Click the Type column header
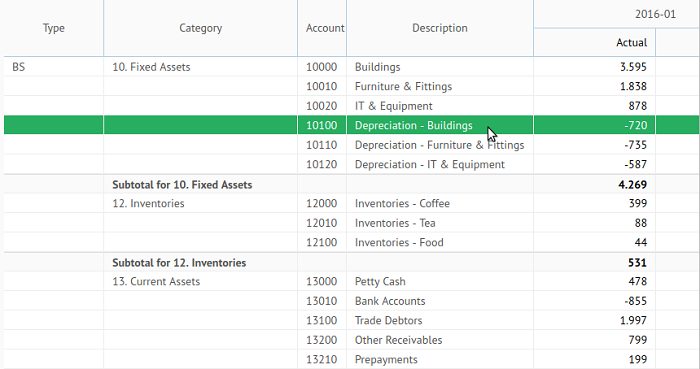Viewport: 700px width, 369px height. 54,28
